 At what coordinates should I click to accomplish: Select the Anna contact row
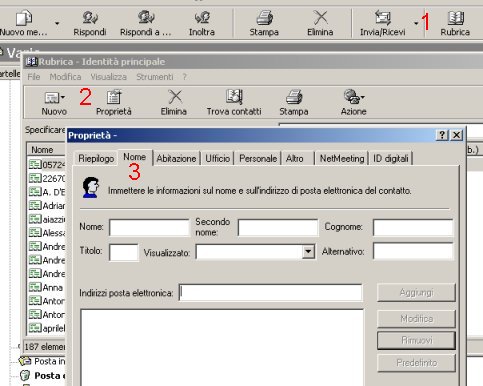(47, 287)
